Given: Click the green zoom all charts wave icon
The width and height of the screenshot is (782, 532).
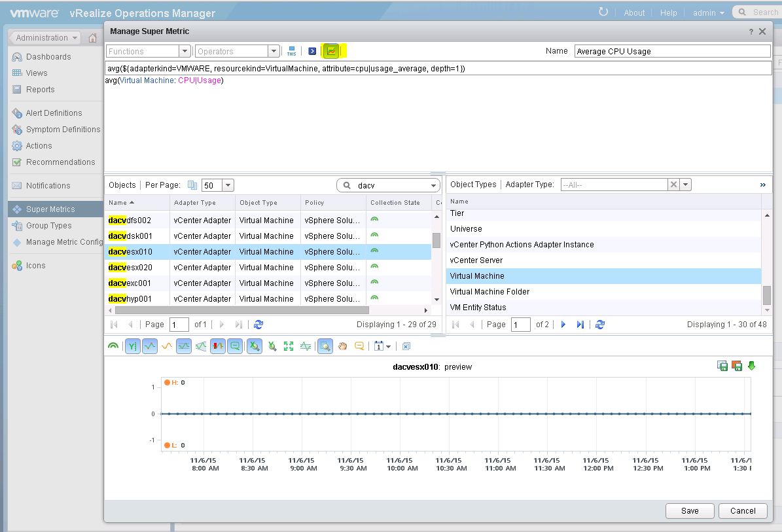Looking at the screenshot, I should pyautogui.click(x=306, y=346).
